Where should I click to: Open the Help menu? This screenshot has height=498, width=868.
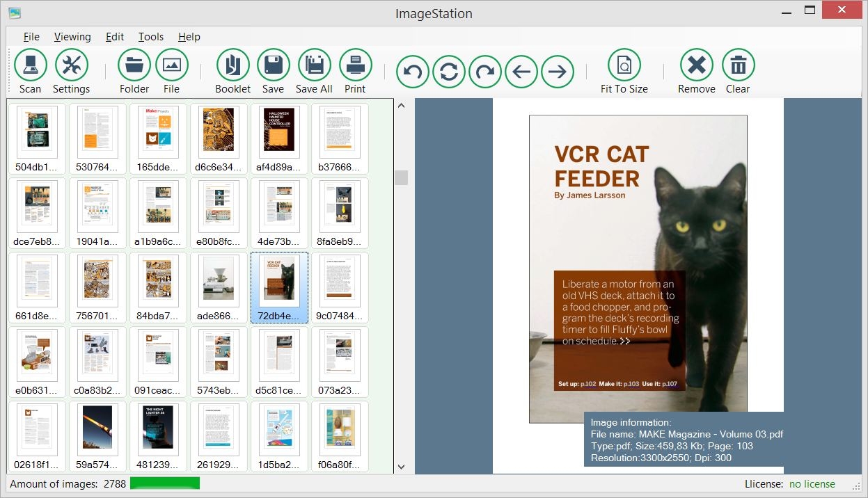[189, 37]
